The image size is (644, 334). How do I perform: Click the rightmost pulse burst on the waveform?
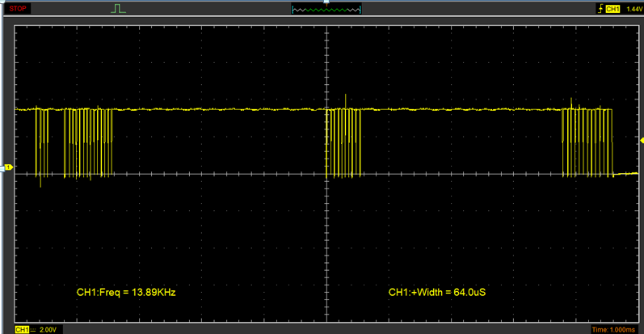click(x=587, y=142)
